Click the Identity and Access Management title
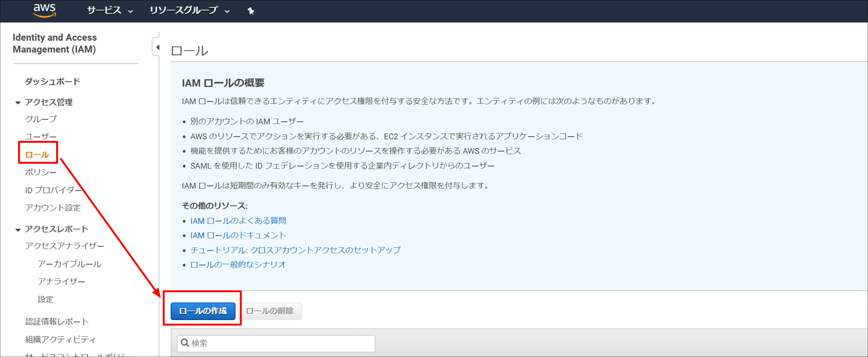 (x=54, y=43)
